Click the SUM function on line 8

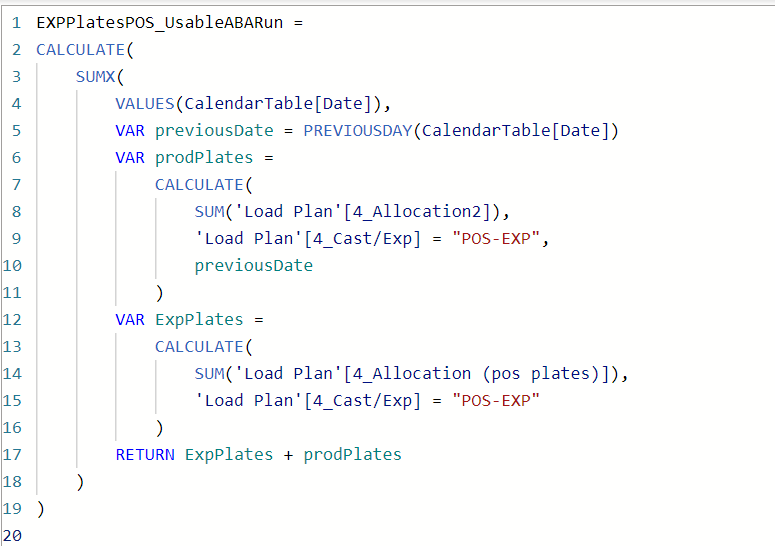tap(209, 212)
